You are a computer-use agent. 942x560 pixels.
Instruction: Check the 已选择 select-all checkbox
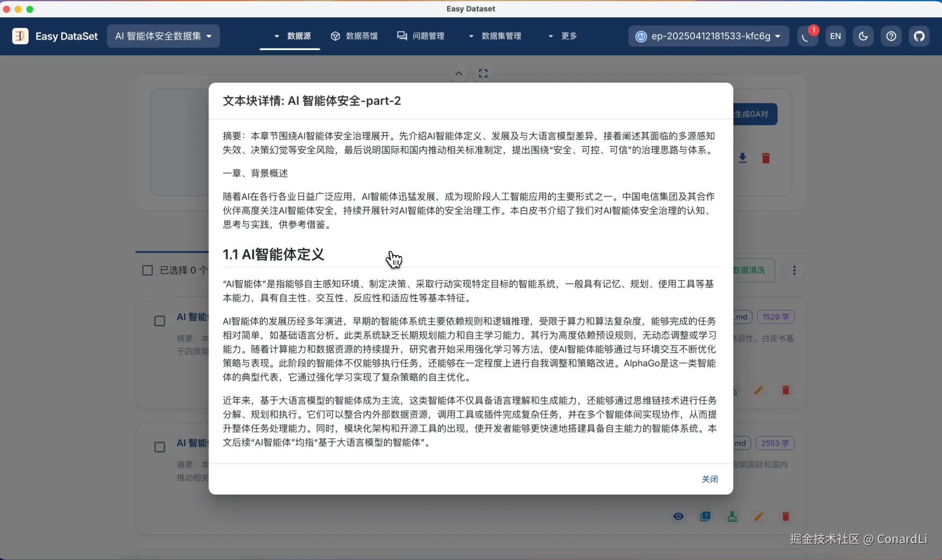pos(147,270)
